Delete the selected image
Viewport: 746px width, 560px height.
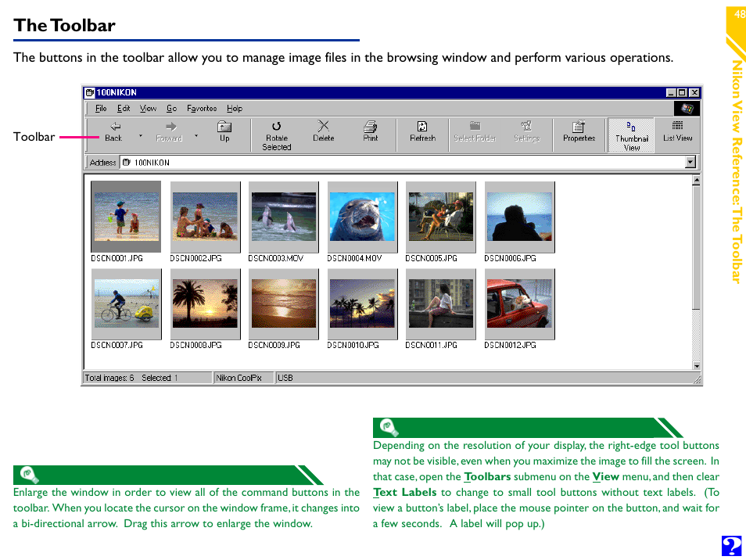pos(324,132)
